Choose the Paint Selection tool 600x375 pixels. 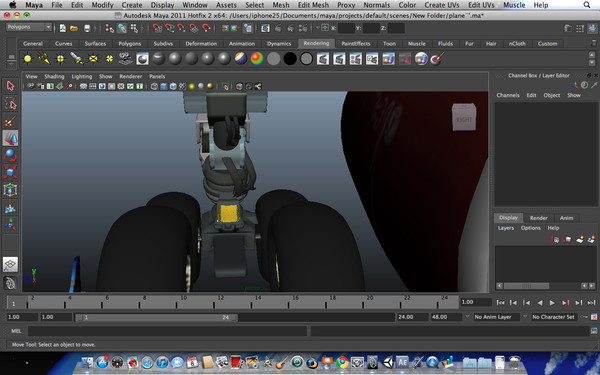[10, 121]
